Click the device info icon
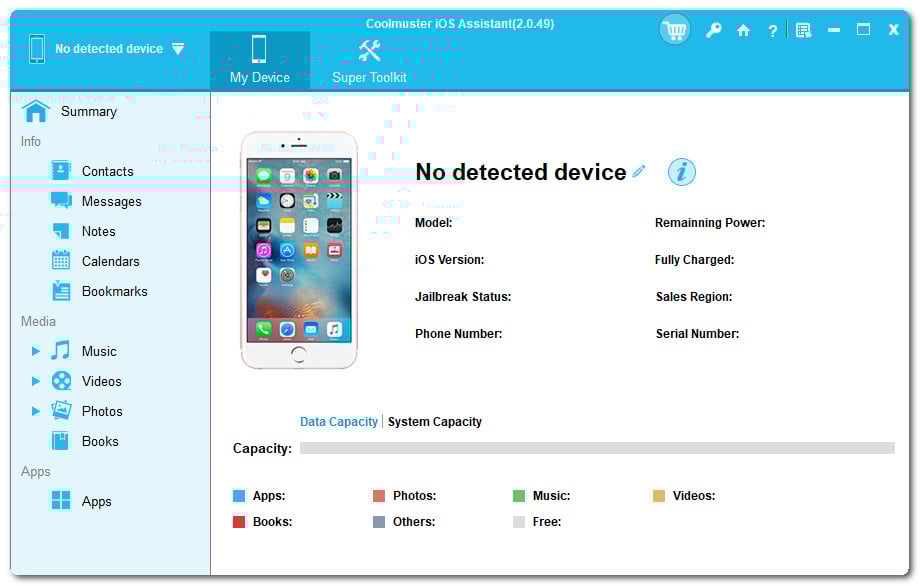 pos(681,172)
